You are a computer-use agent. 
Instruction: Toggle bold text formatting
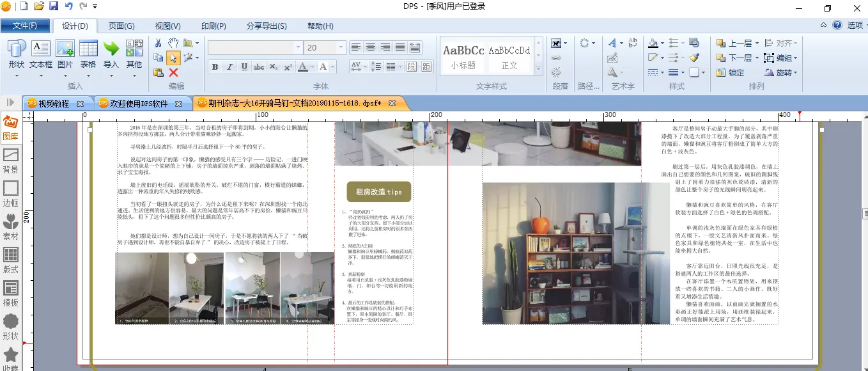click(215, 67)
